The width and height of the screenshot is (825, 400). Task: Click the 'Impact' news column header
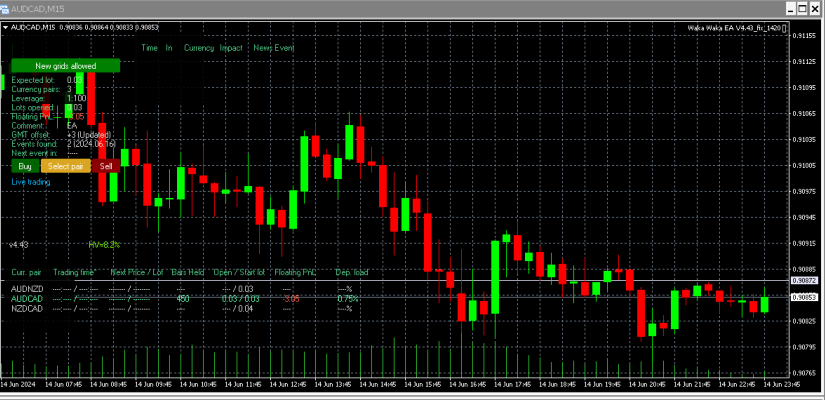(x=232, y=48)
